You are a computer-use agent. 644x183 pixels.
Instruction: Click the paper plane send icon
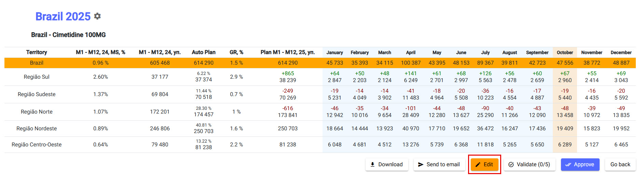click(421, 165)
